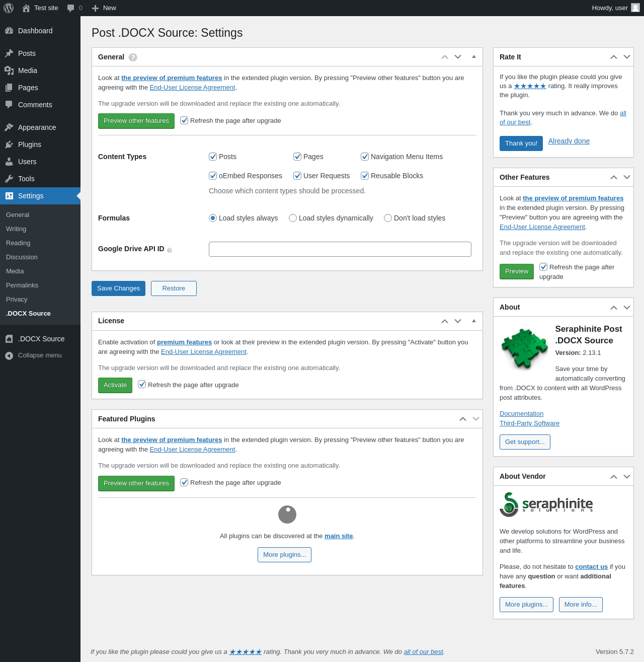The image size is (644, 662).
Task: Focus Google Drive API ID field
Action: (x=340, y=249)
